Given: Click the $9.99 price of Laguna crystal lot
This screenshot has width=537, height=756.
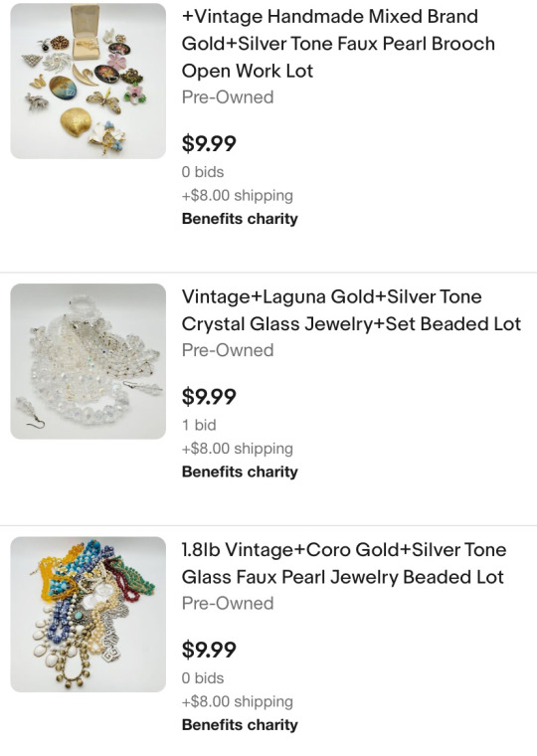Looking at the screenshot, I should 209,397.
